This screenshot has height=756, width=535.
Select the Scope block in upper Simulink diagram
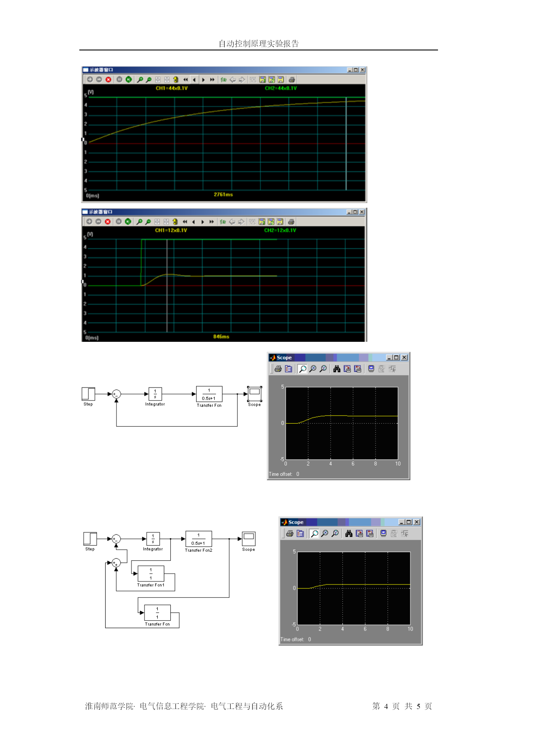[x=254, y=394]
